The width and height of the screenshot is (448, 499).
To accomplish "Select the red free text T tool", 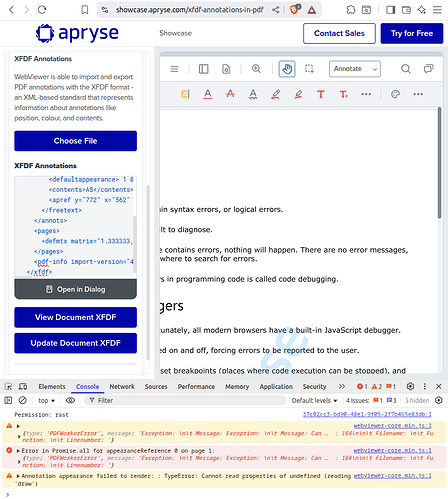I will pyautogui.click(x=321, y=94).
